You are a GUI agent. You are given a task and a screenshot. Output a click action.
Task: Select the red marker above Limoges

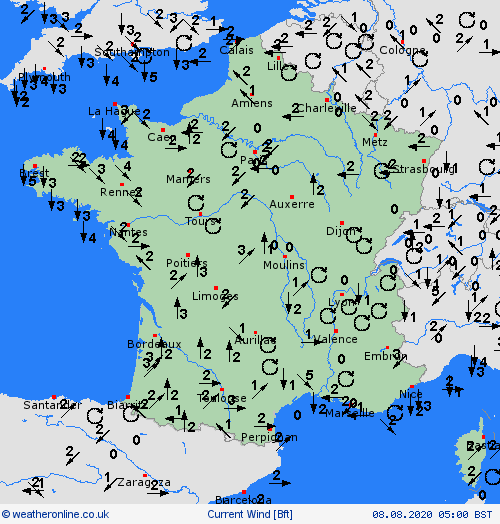[x=216, y=288]
